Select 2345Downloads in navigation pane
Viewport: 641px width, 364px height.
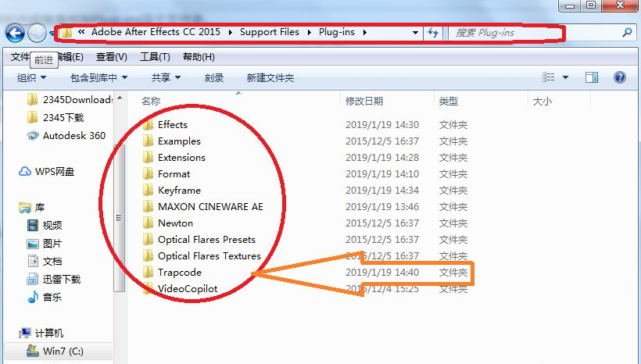70,99
